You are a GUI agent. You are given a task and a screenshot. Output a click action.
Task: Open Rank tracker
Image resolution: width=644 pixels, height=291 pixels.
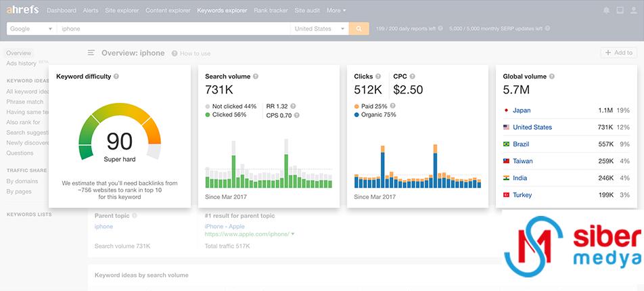point(271,10)
